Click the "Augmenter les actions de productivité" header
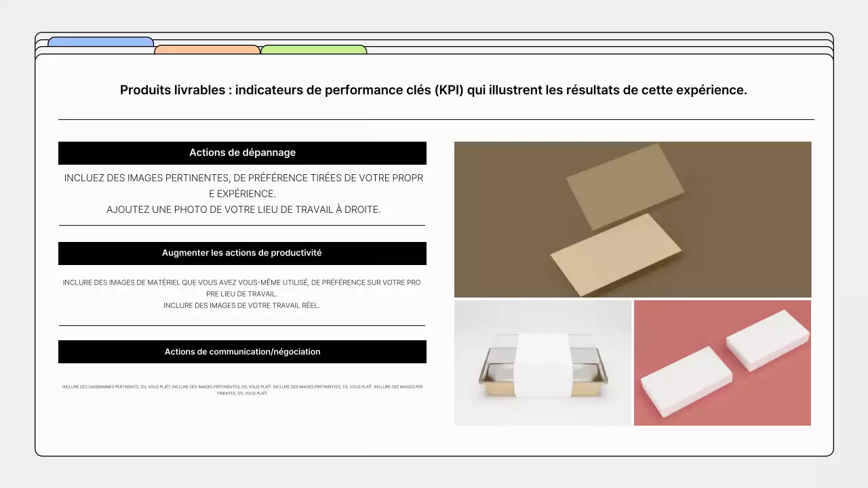 click(242, 253)
